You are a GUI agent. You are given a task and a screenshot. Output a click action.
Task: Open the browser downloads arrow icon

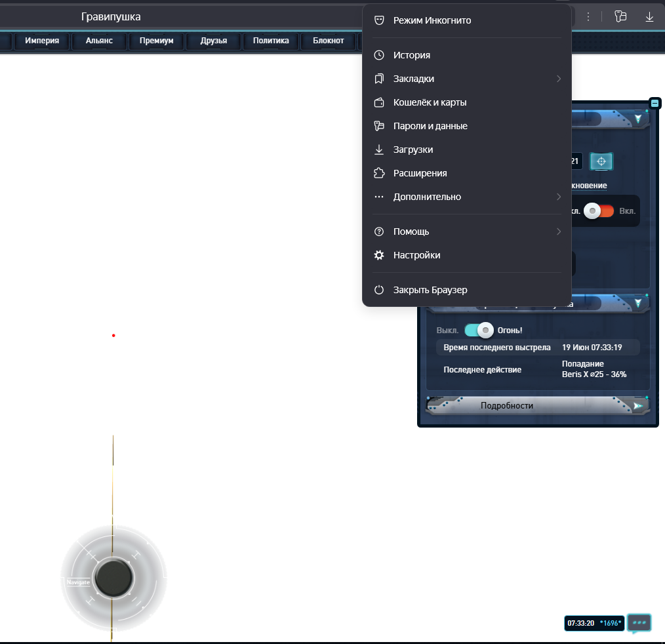tap(649, 17)
